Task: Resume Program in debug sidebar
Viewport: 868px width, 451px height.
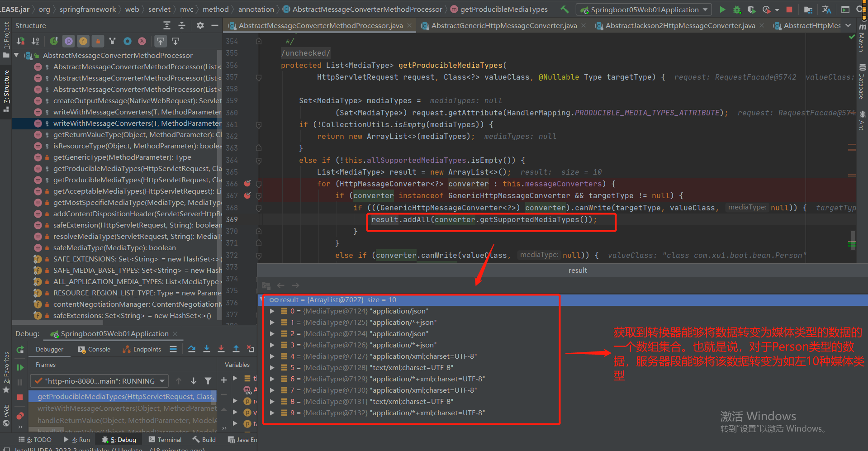Action: [20, 367]
